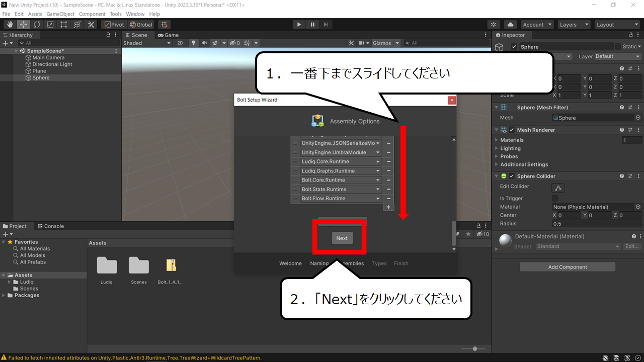Screen dimensions: 644x362
Task: Open the Standard shader dropdown
Action: pos(578,246)
